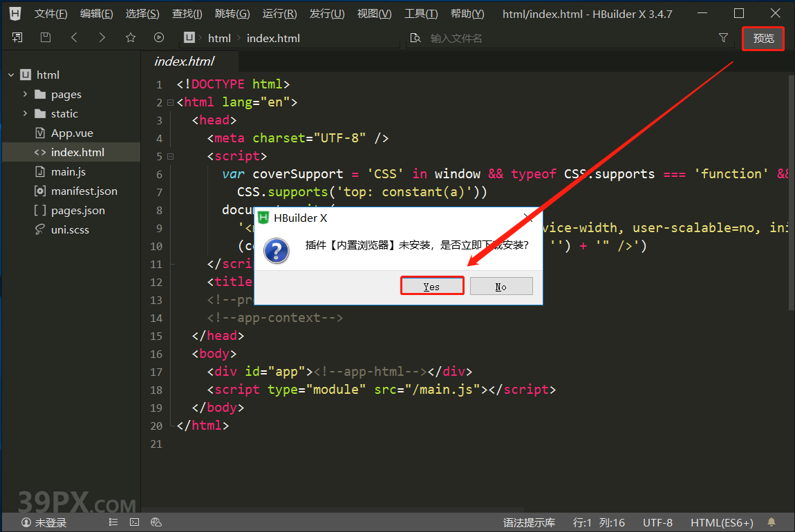Click the editor horizontal scrollbar
Viewport: 795px width, 532px height.
coord(333,510)
